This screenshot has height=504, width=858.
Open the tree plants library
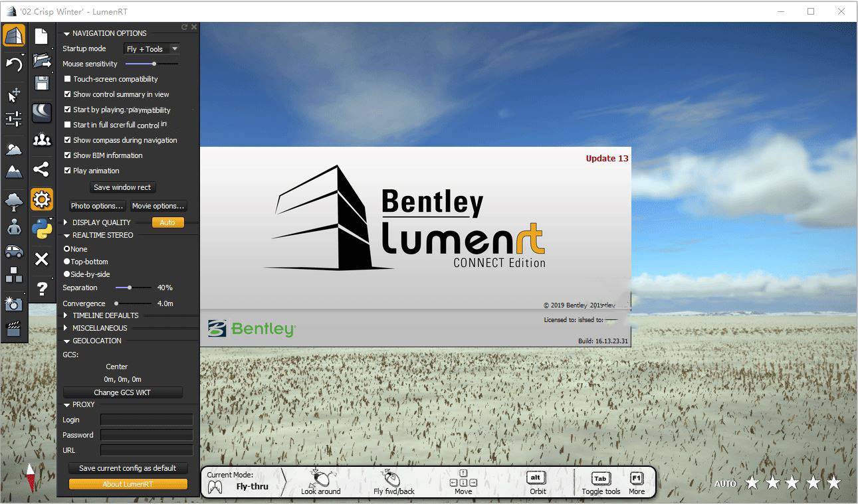14,201
